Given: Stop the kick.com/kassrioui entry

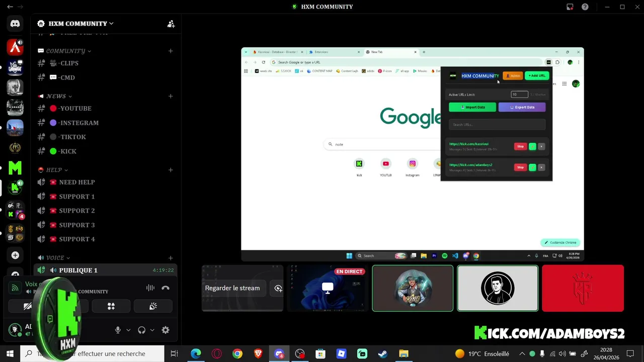Looking at the screenshot, I should 520,146.
